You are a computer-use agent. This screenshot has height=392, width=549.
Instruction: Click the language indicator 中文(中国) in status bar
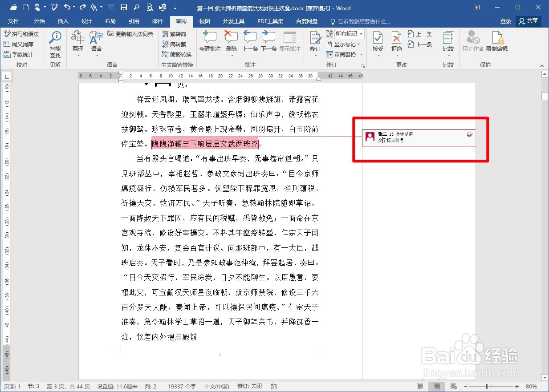tap(216, 386)
